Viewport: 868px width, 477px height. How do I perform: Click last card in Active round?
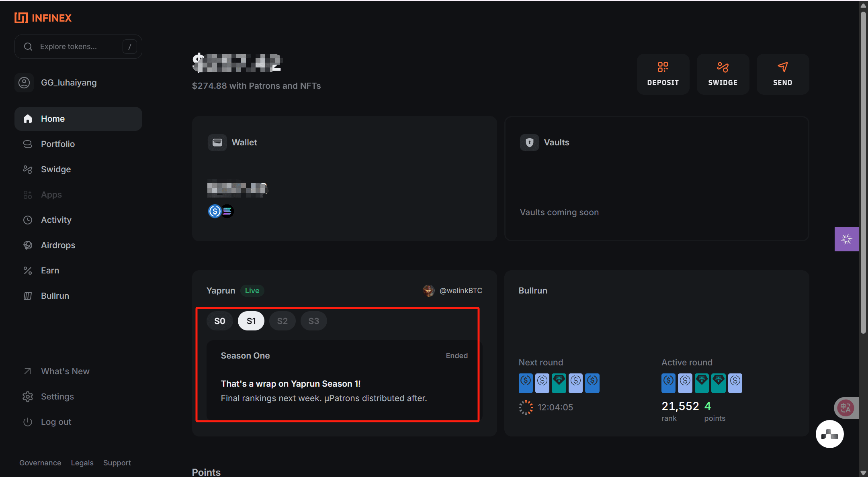(735, 383)
